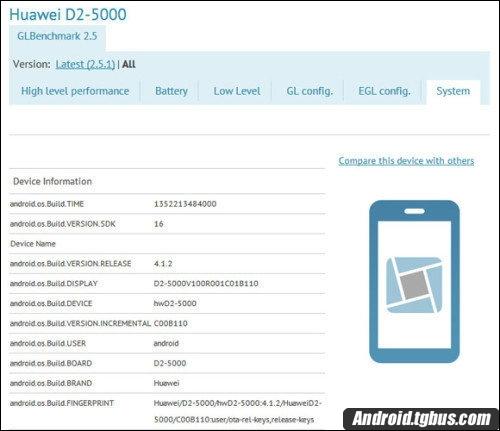500x431 pixels.
Task: Select the android.os.Build.VERSION.SDK label
Action: [x=63, y=224]
